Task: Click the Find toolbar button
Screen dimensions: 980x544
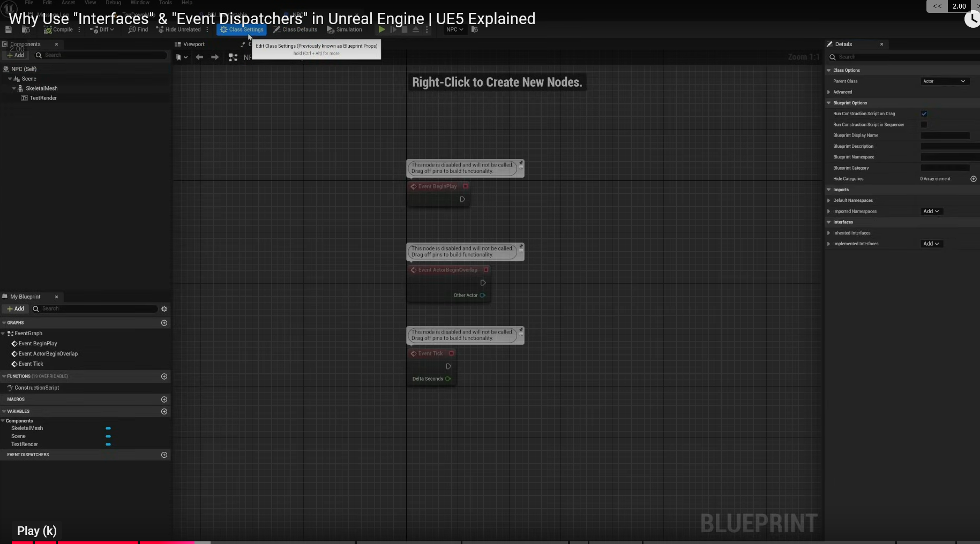Action: click(x=138, y=29)
